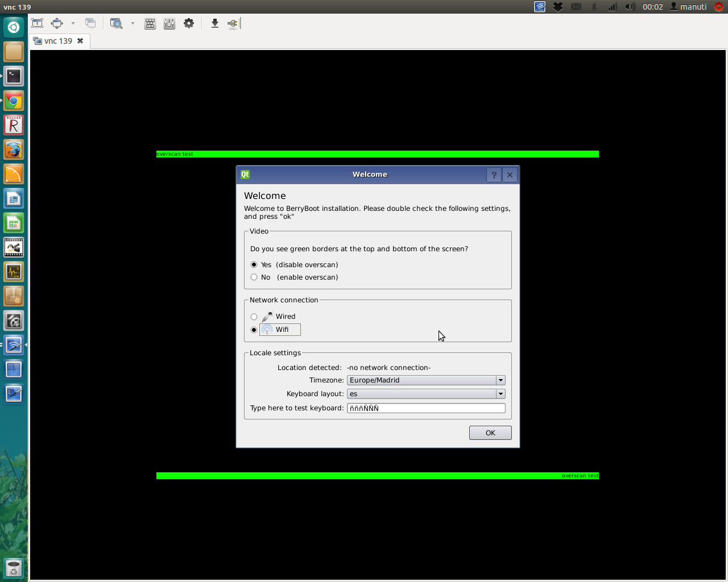728x582 pixels.
Task: Switch to the vnc 139 tab
Action: [58, 41]
